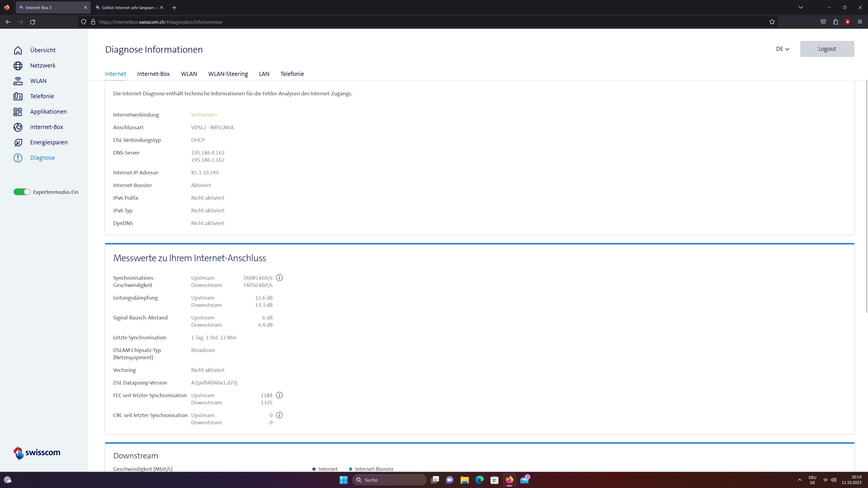Open the DE language dropdown
Image resolution: width=868 pixels, height=488 pixels.
782,49
